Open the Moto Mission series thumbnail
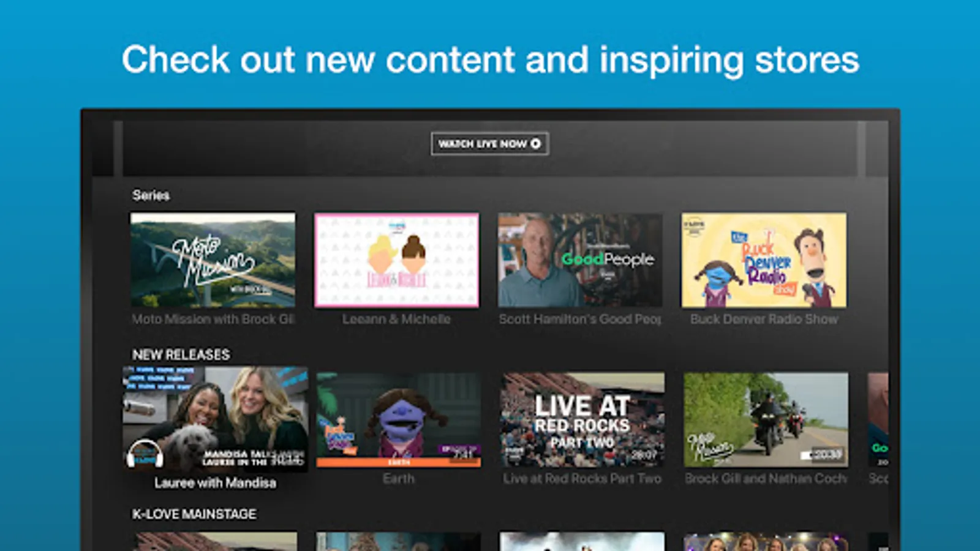Viewport: 980px width, 551px height. [213, 260]
